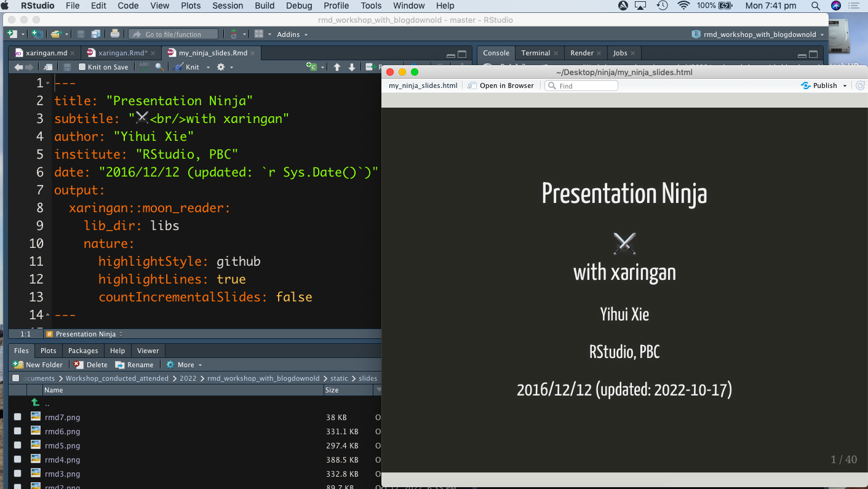Image resolution: width=868 pixels, height=489 pixels.
Task: Click Open in Browser button
Action: click(x=501, y=85)
